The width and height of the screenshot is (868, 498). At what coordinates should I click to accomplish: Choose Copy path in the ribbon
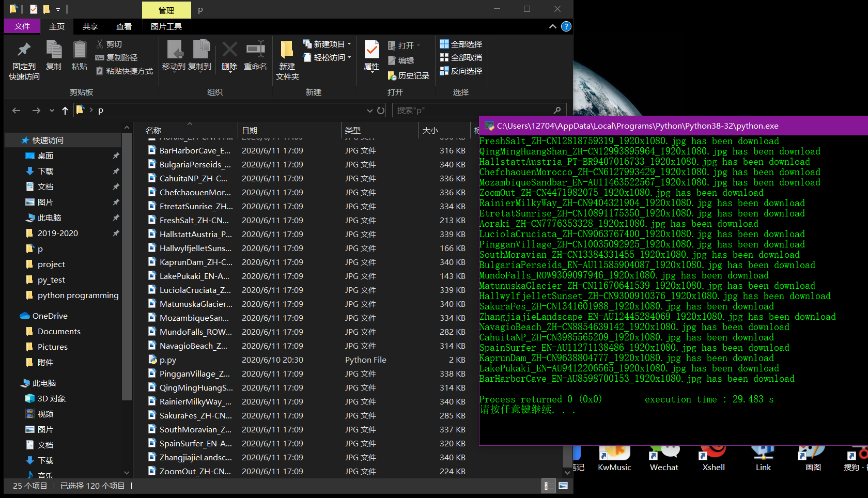pos(116,58)
